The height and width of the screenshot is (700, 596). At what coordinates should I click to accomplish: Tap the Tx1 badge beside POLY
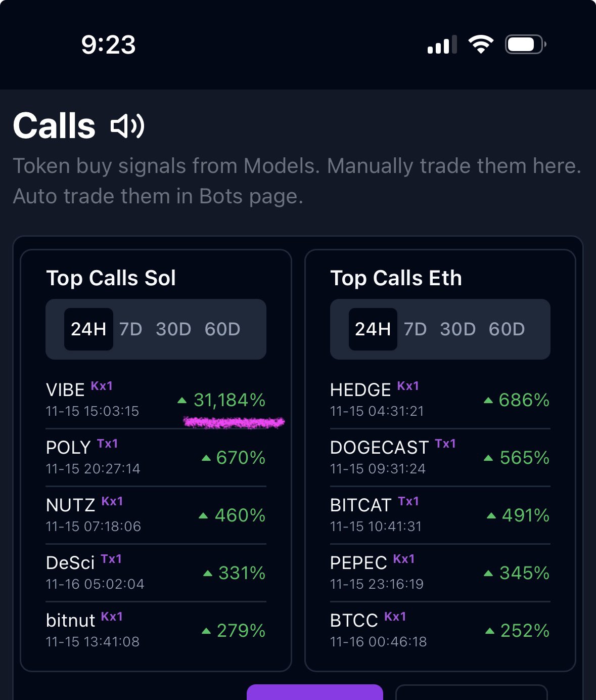107,444
